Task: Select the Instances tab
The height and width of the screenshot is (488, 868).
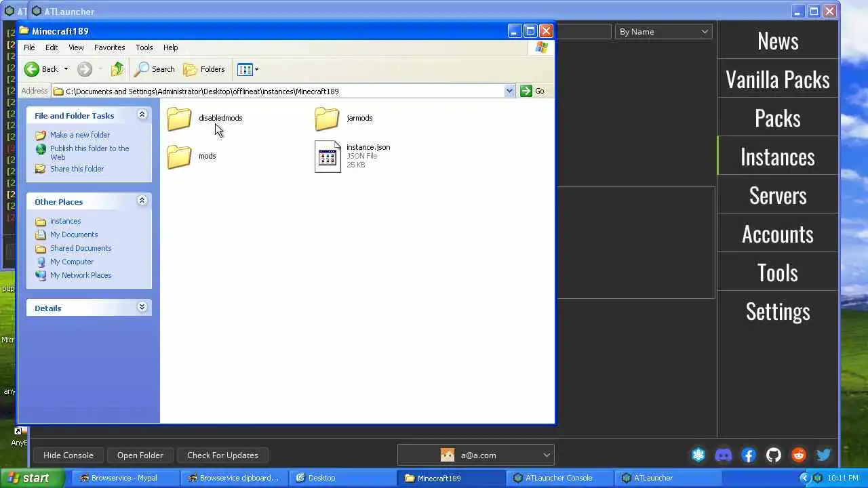Action: [778, 157]
